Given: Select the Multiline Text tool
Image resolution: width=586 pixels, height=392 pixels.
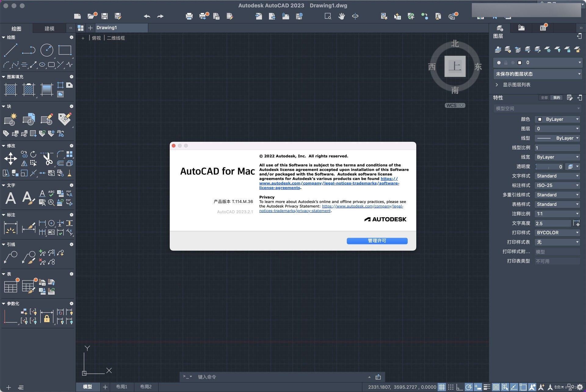Looking at the screenshot, I should [x=11, y=198].
